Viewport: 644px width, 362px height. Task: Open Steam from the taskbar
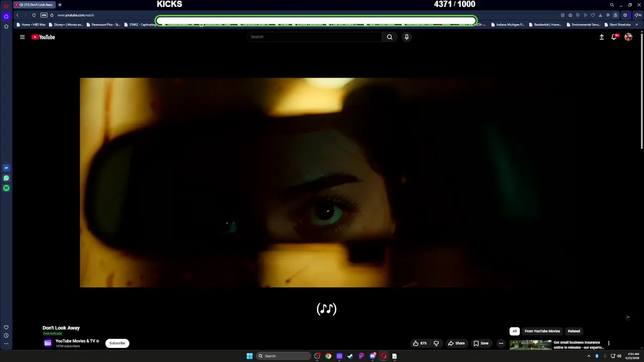(350, 356)
